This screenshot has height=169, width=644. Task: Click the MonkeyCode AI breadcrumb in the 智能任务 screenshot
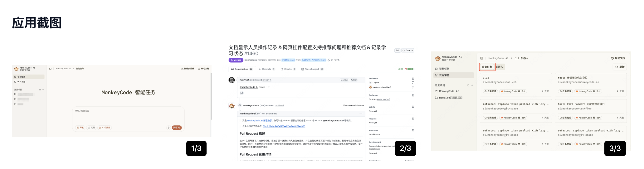(63, 69)
